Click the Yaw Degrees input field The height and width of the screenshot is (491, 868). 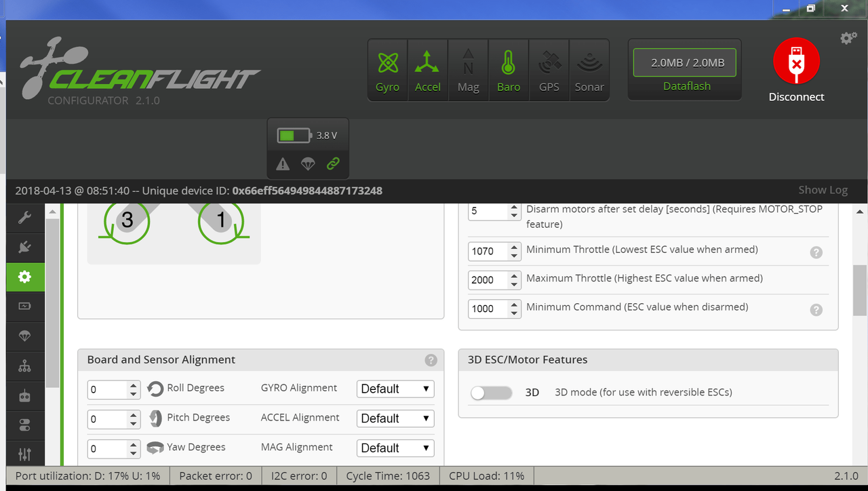tap(114, 449)
